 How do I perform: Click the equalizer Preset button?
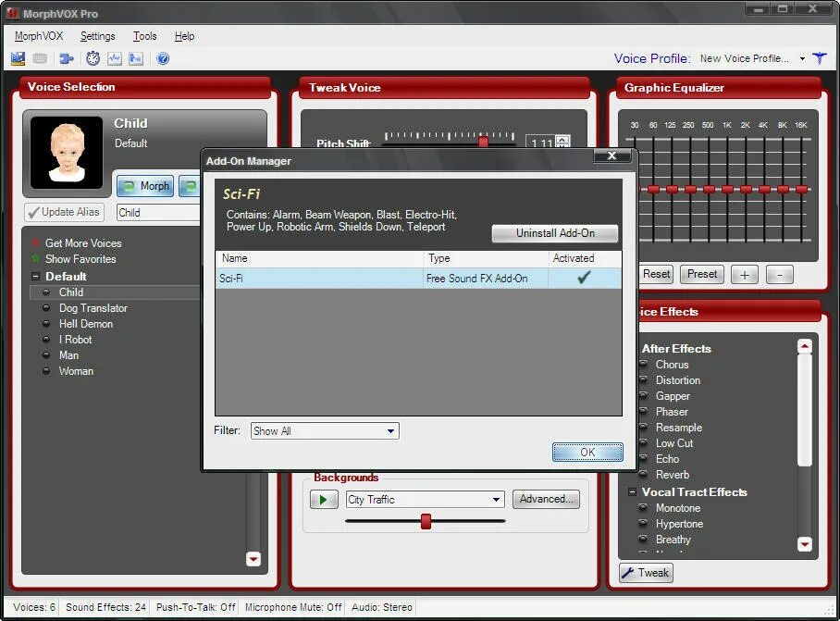[702, 274]
